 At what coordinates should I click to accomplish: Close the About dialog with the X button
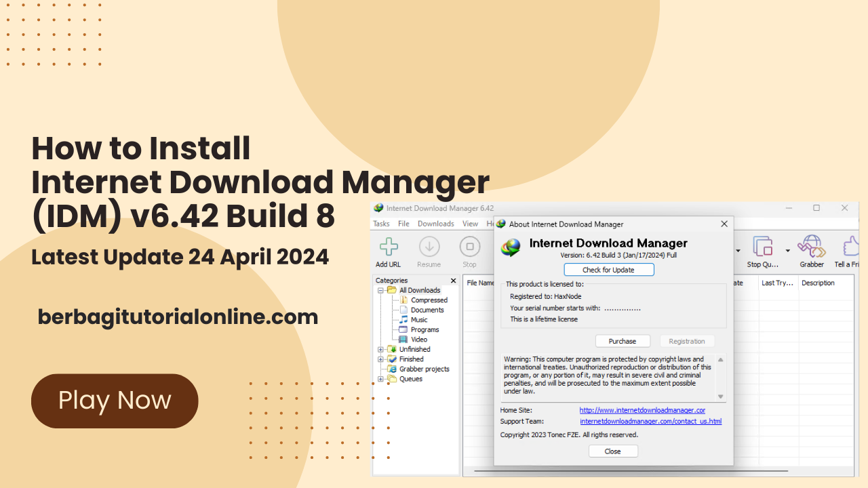724,224
